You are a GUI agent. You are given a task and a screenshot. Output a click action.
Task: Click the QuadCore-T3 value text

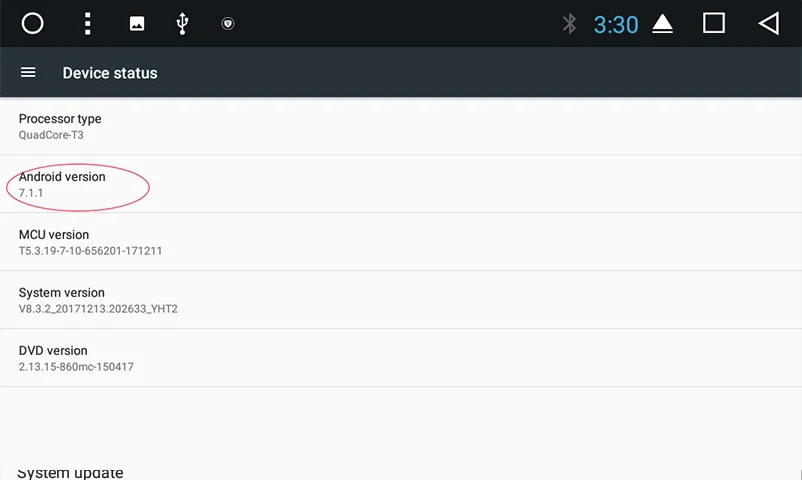coord(50,135)
